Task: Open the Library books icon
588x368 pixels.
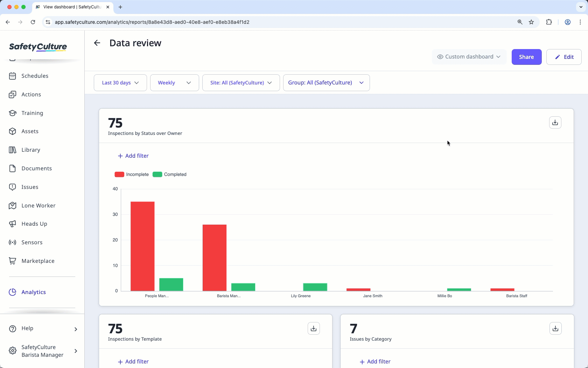Action: (x=13, y=150)
